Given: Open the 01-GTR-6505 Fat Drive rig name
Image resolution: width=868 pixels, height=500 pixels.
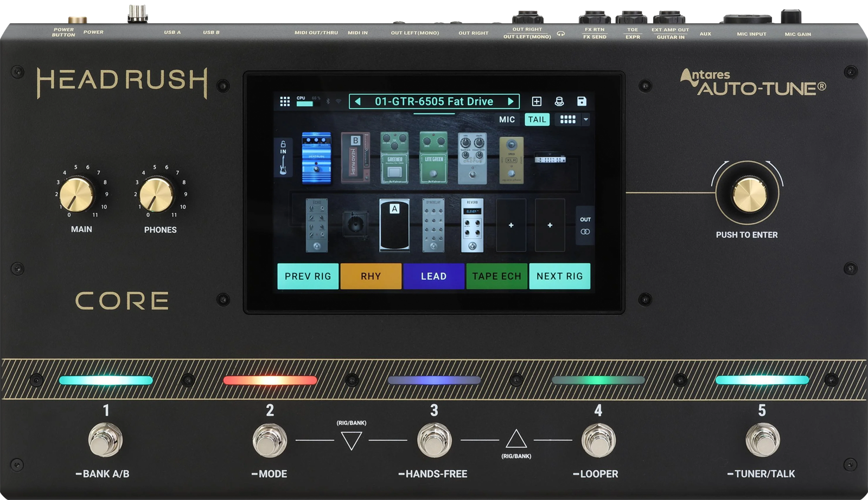Looking at the screenshot, I should pyautogui.click(x=434, y=101).
